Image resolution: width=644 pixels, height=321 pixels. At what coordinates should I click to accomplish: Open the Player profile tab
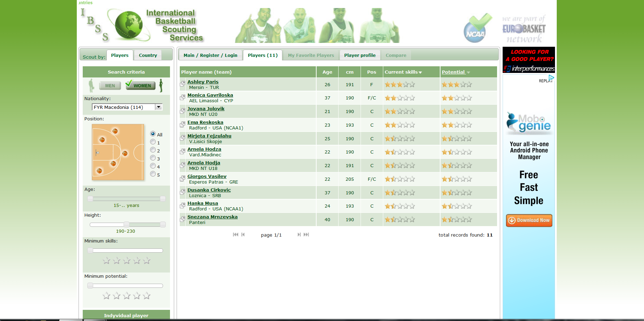pyautogui.click(x=360, y=55)
